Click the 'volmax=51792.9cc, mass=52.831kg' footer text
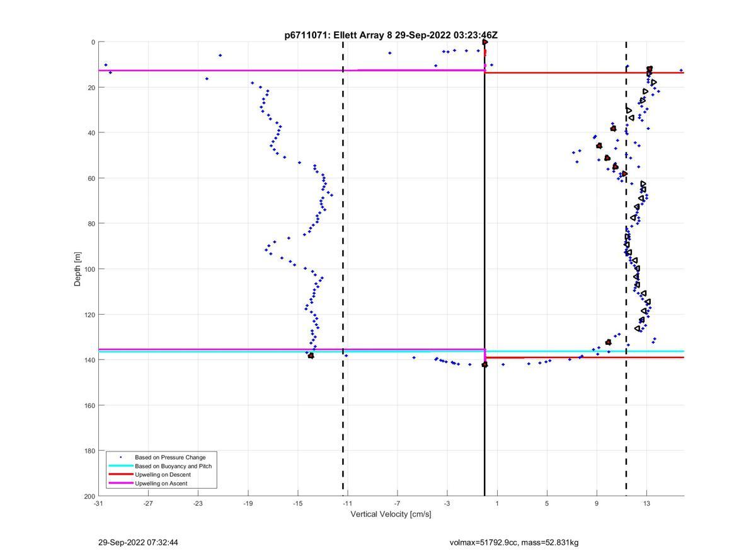The width and height of the screenshot is (756, 558). click(x=514, y=542)
